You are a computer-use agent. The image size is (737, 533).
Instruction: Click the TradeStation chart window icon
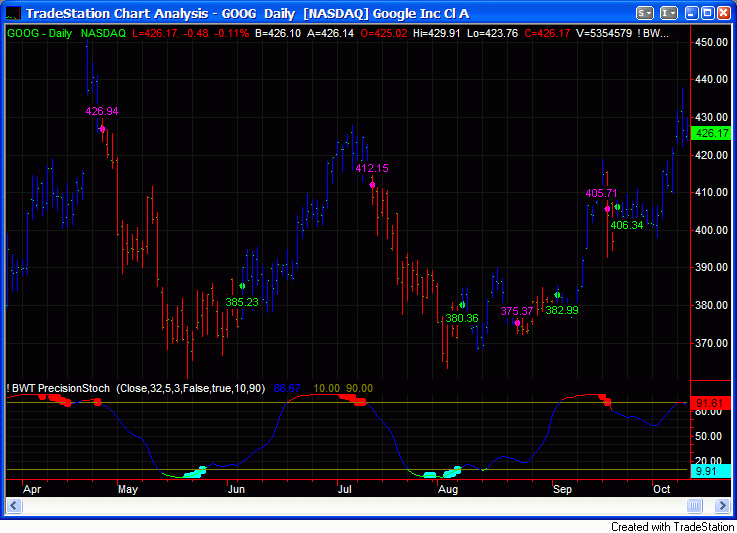(13, 13)
